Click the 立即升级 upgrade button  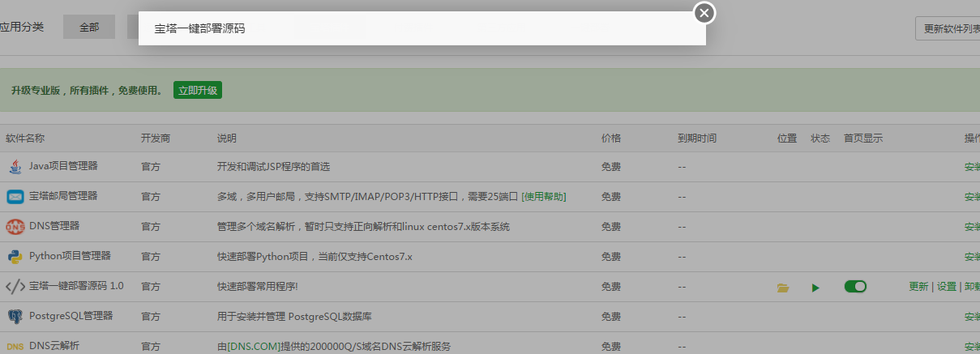pyautogui.click(x=198, y=90)
